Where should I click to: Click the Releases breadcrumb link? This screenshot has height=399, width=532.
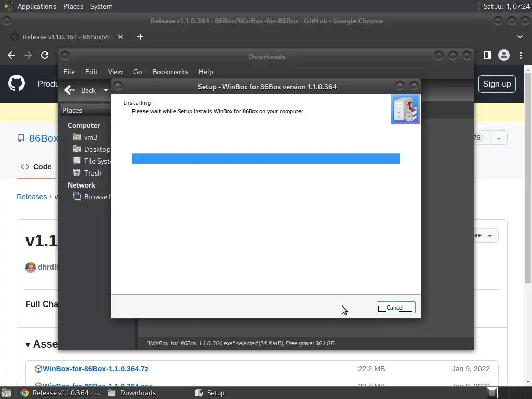(32, 197)
